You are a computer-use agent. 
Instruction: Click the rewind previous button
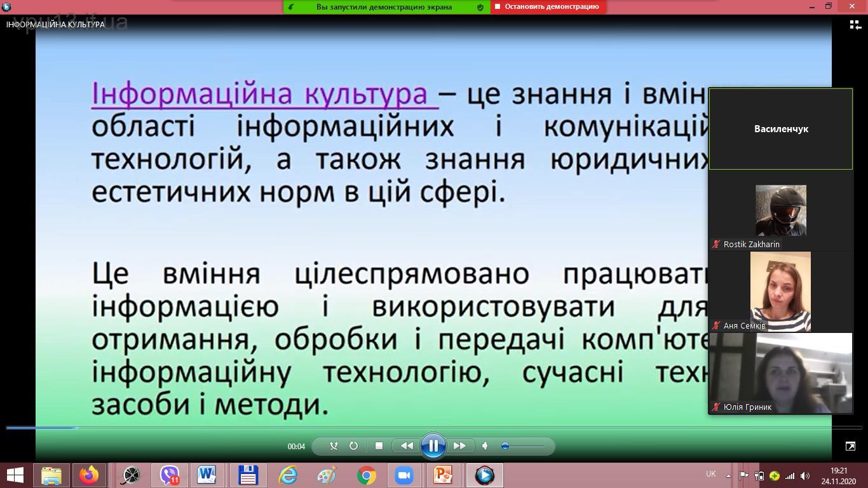click(x=407, y=446)
